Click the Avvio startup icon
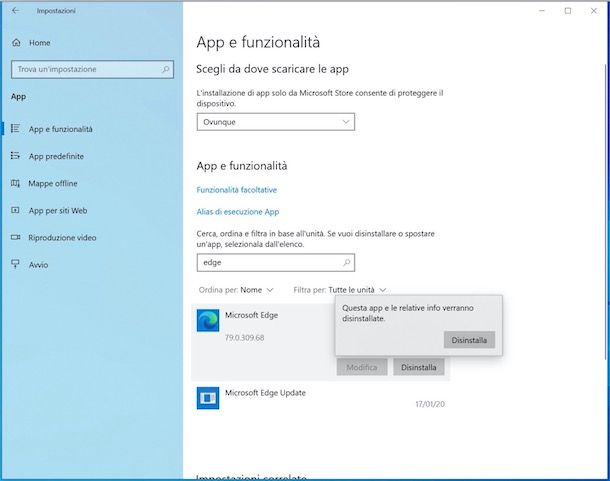 (x=15, y=264)
